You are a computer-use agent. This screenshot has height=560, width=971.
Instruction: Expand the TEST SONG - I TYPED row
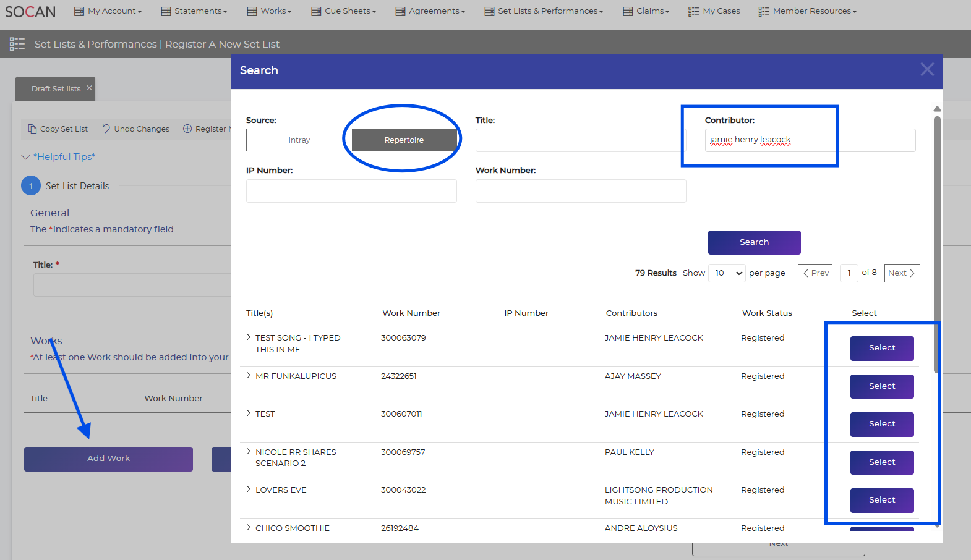[x=249, y=337]
